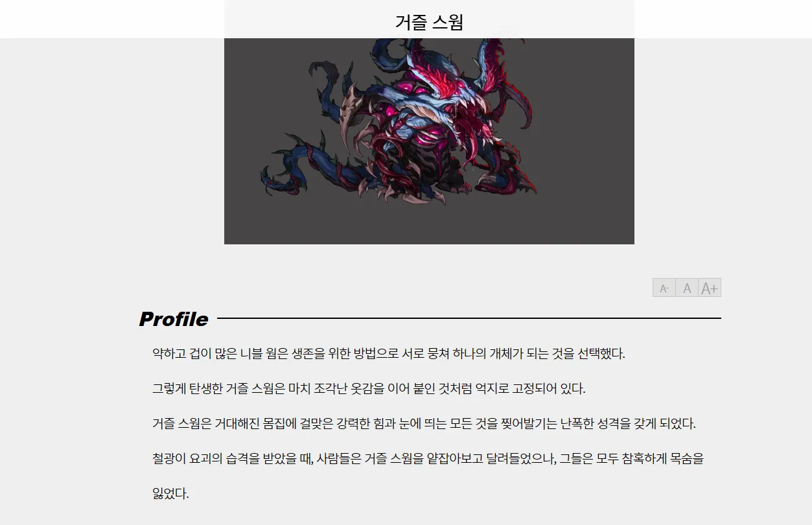The width and height of the screenshot is (812, 525).
Task: Click the 거즐 스웜 page title
Action: [x=429, y=21]
